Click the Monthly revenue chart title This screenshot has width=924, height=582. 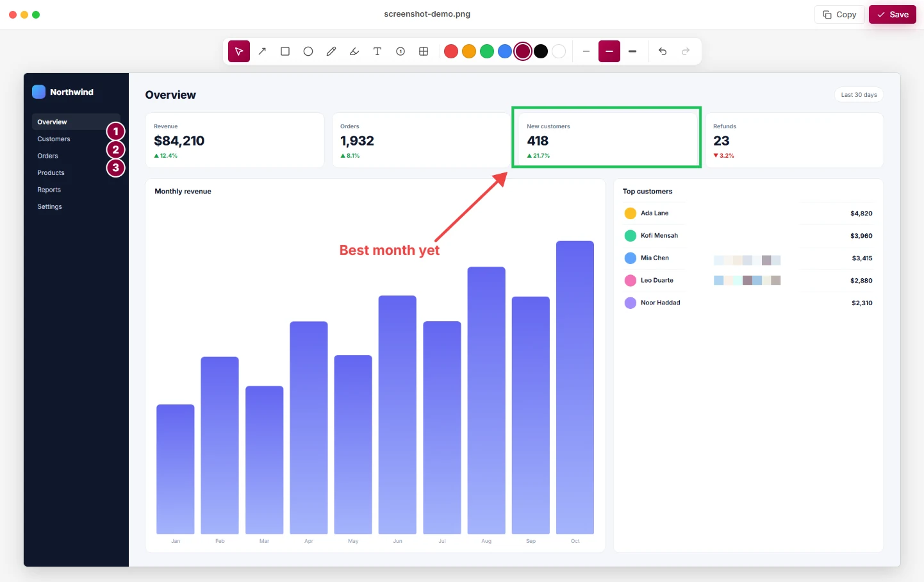coord(183,191)
